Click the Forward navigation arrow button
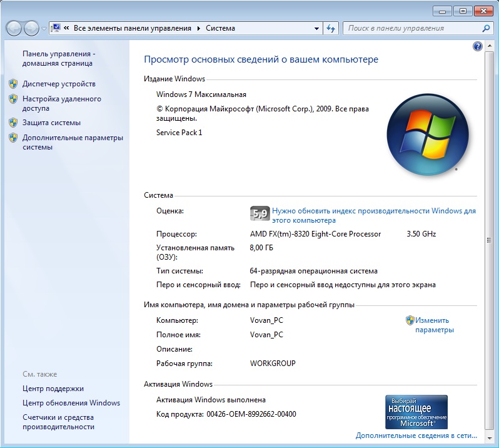499x448 pixels. click(x=31, y=28)
